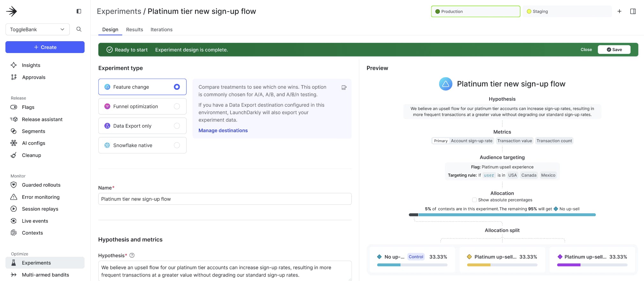Toggle the right side panel icon
Image resolution: width=644 pixels, height=281 pixels.
pos(633,11)
